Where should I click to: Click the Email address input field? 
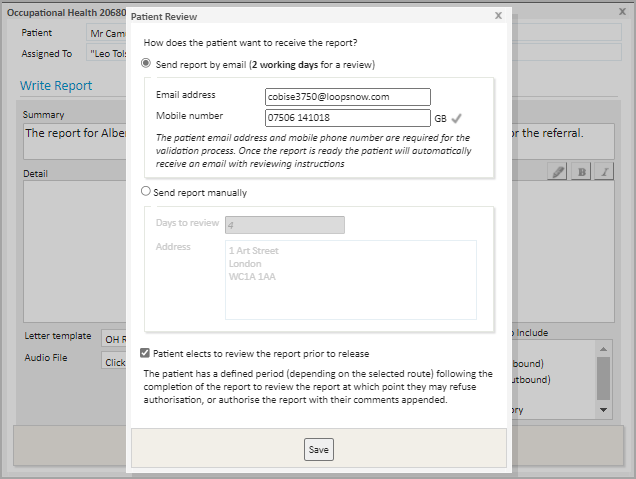pos(347,97)
